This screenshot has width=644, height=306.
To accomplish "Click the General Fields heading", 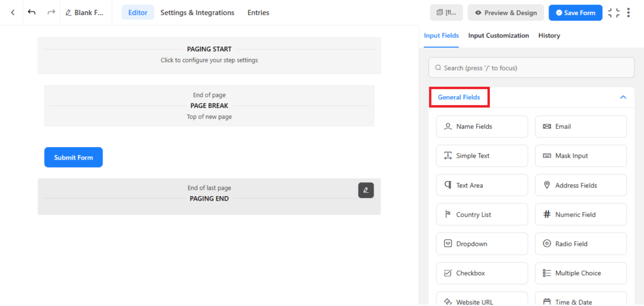I will coord(458,97).
